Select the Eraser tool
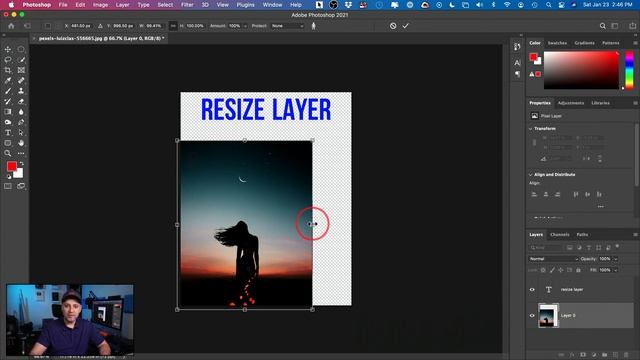The image size is (640, 360). tap(21, 101)
